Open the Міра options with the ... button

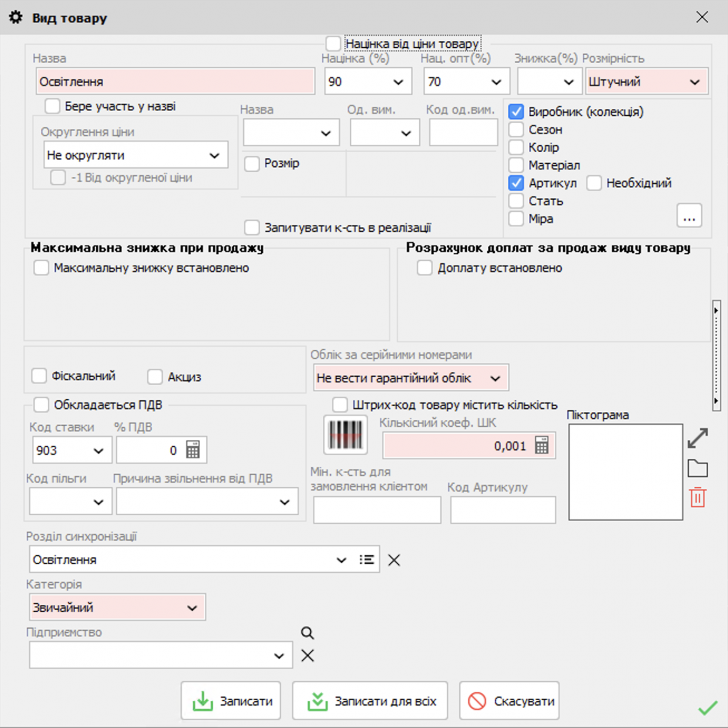coord(689,215)
